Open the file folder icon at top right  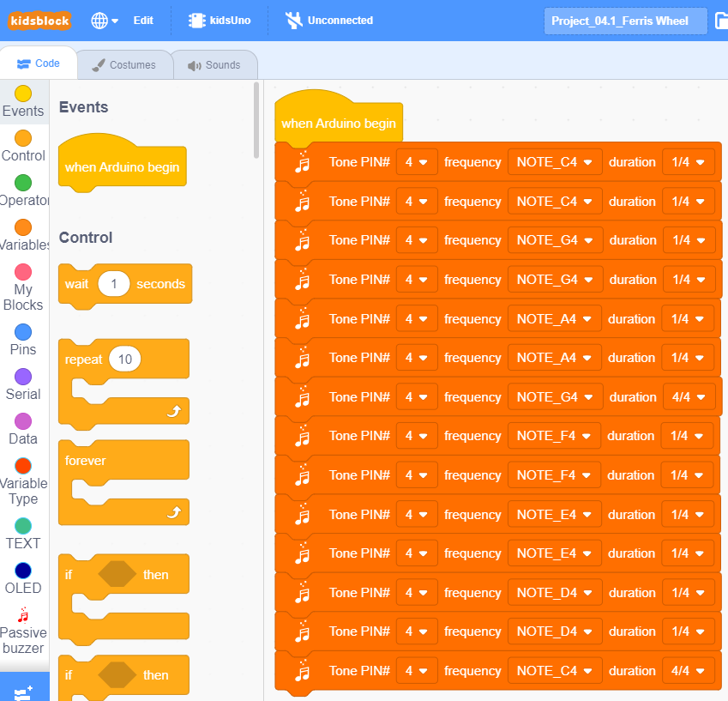tap(721, 21)
